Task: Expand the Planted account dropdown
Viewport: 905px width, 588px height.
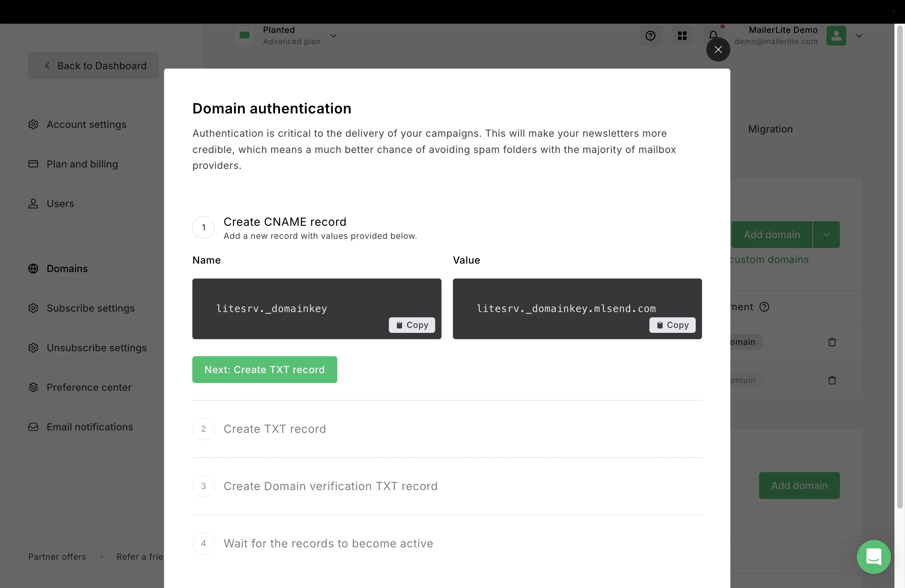Action: 333,36
